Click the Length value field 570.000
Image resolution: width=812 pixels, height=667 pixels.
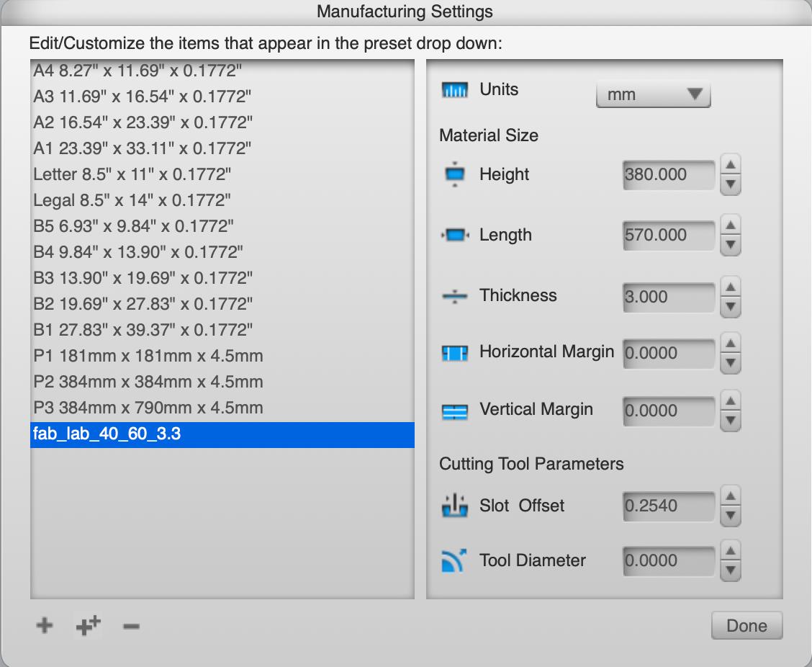[x=669, y=235]
